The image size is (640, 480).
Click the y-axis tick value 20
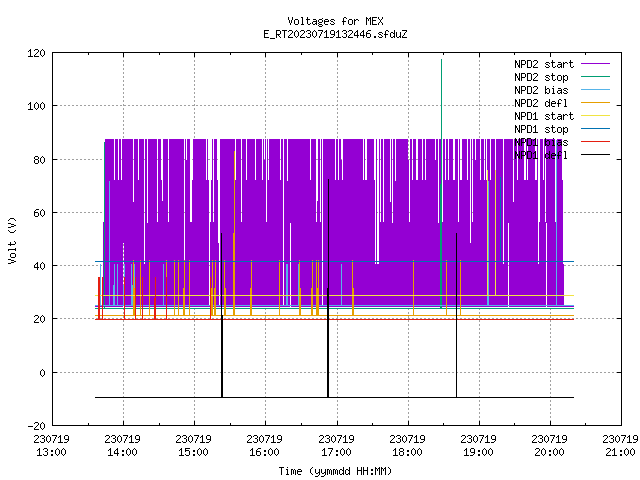tap(39, 319)
